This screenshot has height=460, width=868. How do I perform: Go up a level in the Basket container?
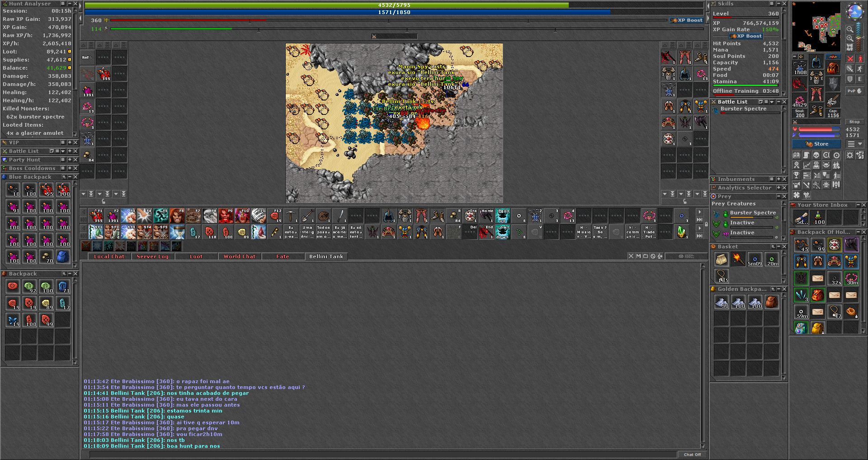coord(773,247)
